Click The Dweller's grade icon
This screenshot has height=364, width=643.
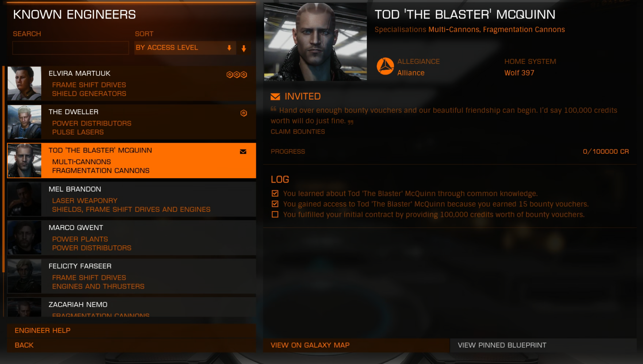[244, 113]
